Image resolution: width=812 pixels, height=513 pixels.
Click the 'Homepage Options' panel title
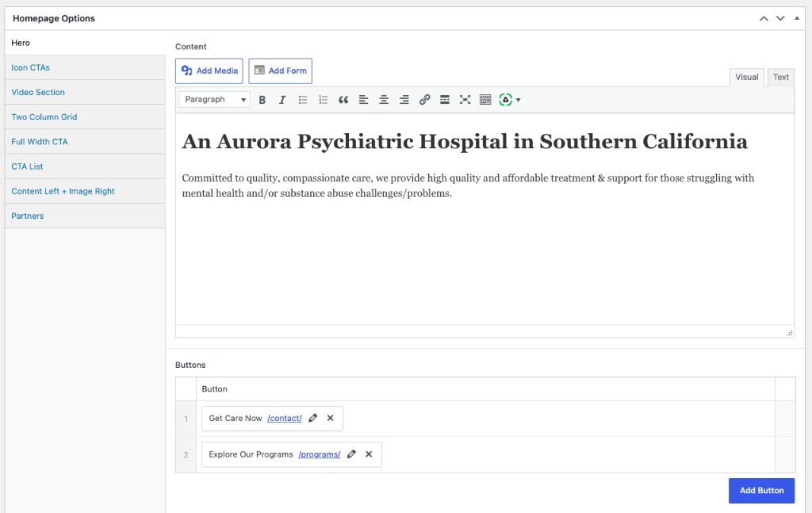point(54,19)
